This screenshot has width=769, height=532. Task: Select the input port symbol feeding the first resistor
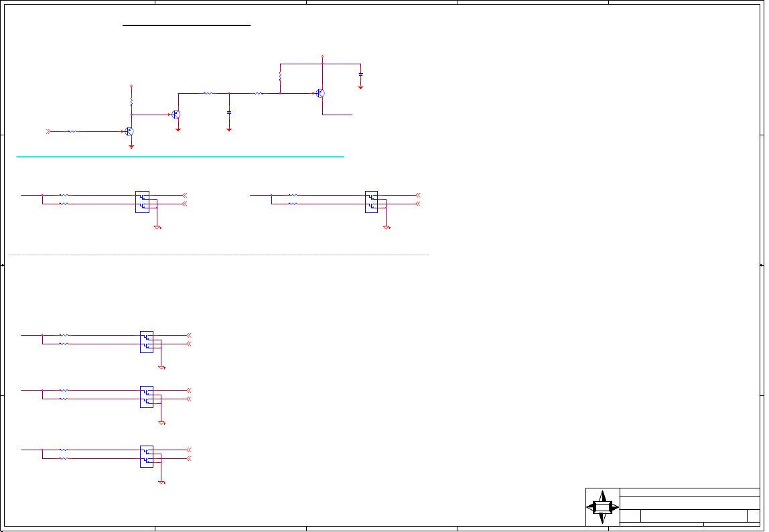(48, 131)
